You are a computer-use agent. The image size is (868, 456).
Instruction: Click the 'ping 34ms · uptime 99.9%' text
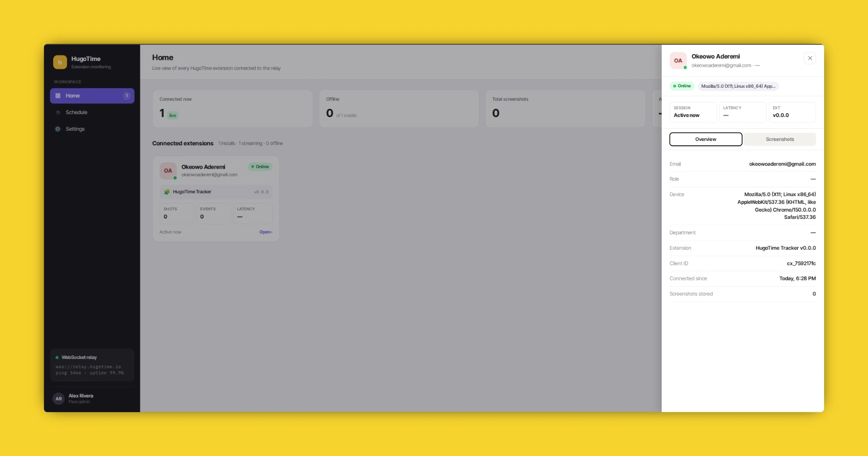pyautogui.click(x=90, y=373)
